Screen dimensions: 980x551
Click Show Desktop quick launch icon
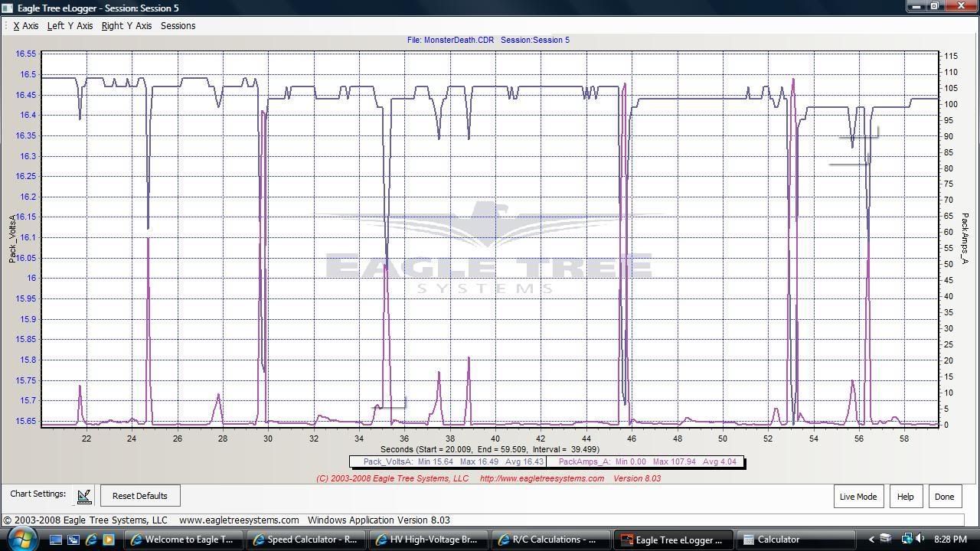tap(56, 540)
